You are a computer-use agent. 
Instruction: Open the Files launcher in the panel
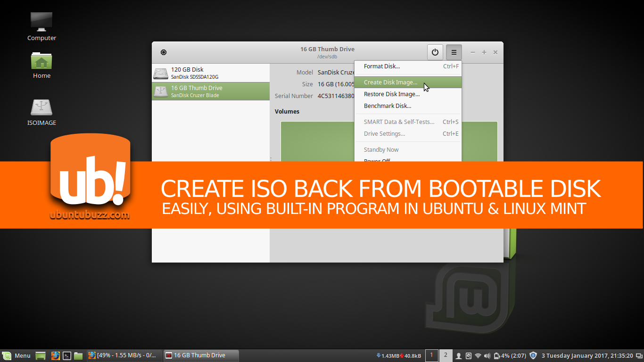pyautogui.click(x=78, y=356)
